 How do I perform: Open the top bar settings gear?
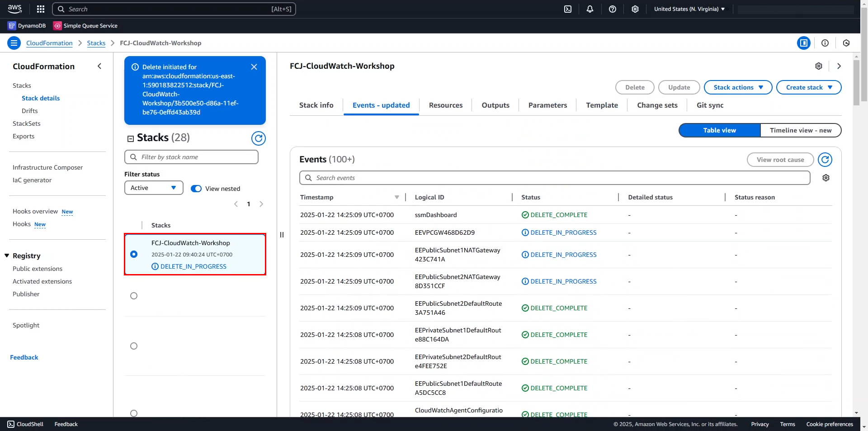pos(635,9)
